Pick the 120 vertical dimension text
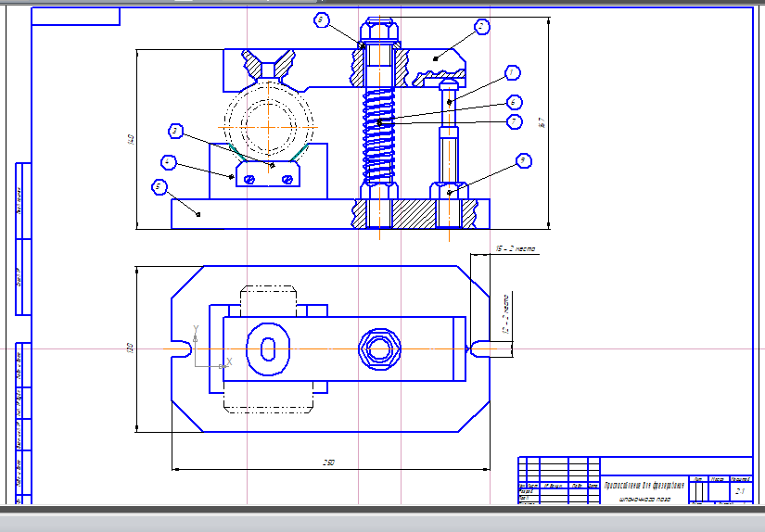 [x=130, y=348]
